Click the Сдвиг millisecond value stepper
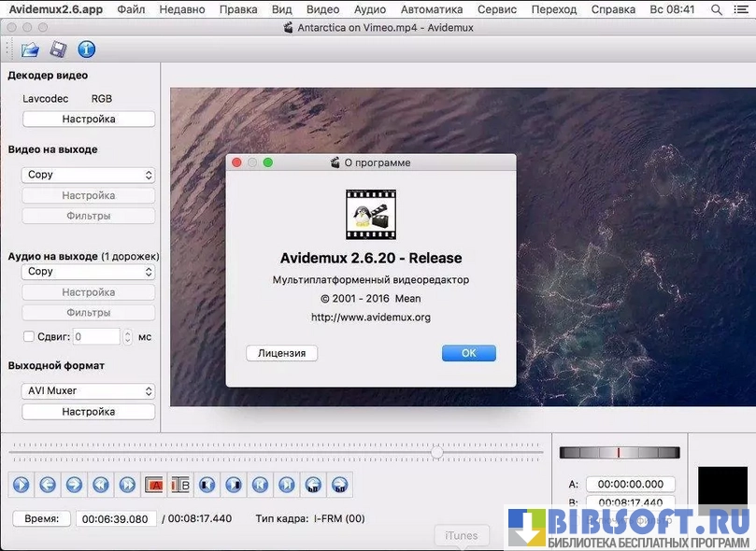 (x=126, y=337)
